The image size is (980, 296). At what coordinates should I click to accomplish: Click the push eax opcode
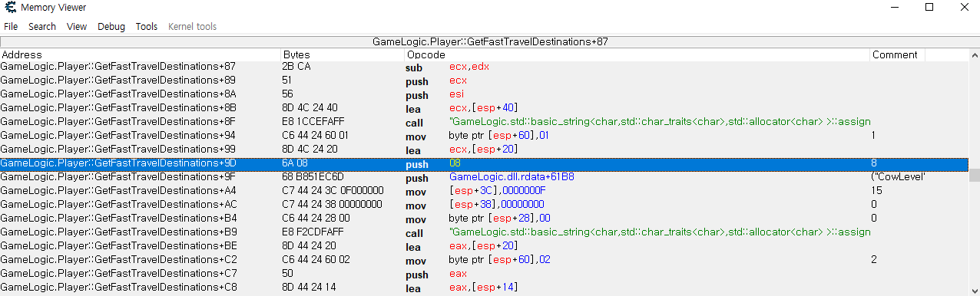[417, 275]
